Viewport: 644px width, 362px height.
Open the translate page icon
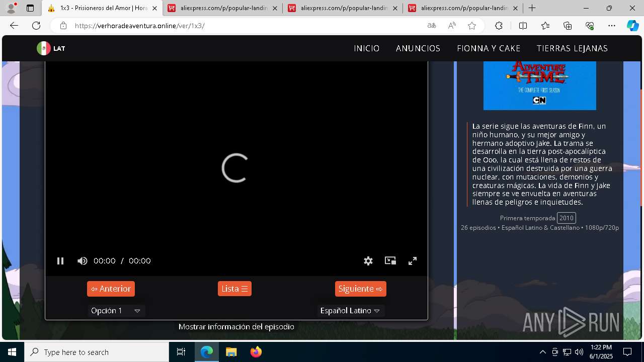(432, 26)
